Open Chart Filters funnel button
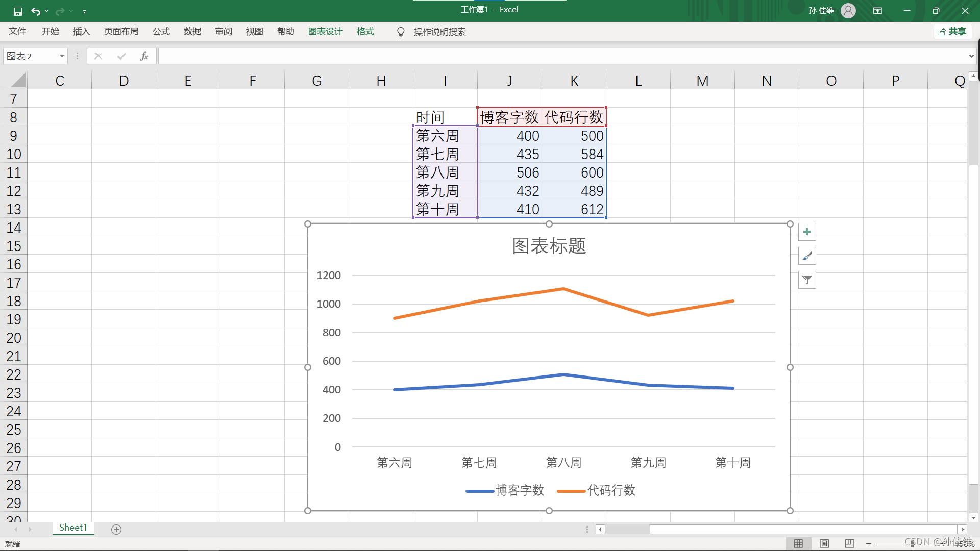Screen dimensions: 980x551 807,280
